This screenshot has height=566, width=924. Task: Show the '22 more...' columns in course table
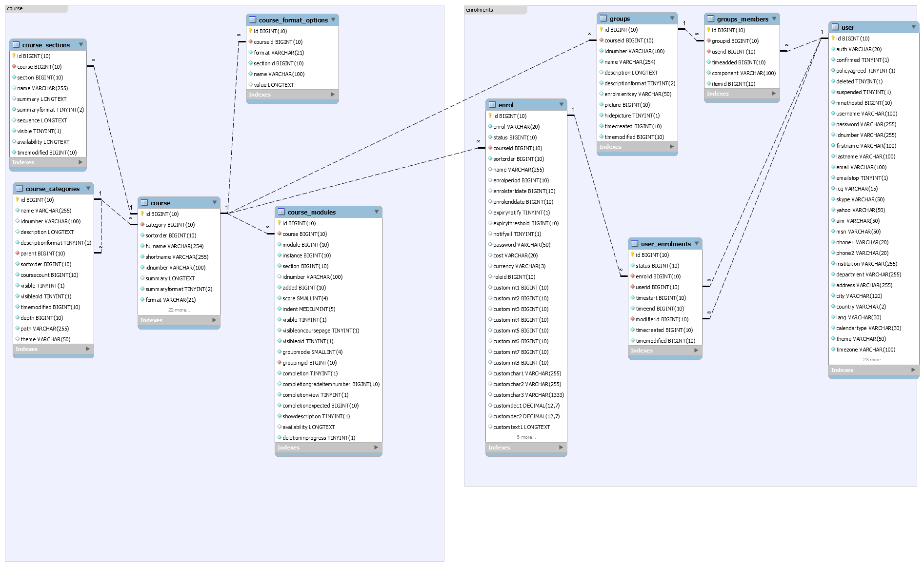(x=179, y=310)
